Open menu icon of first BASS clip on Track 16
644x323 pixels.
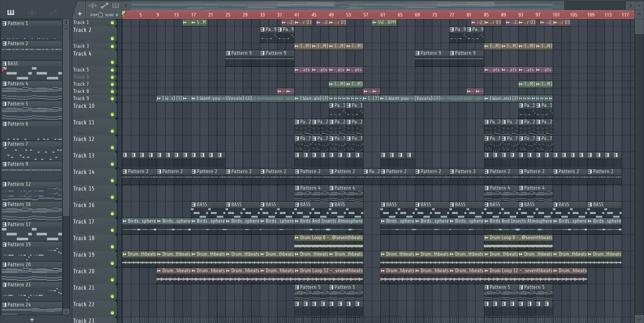click(x=193, y=205)
